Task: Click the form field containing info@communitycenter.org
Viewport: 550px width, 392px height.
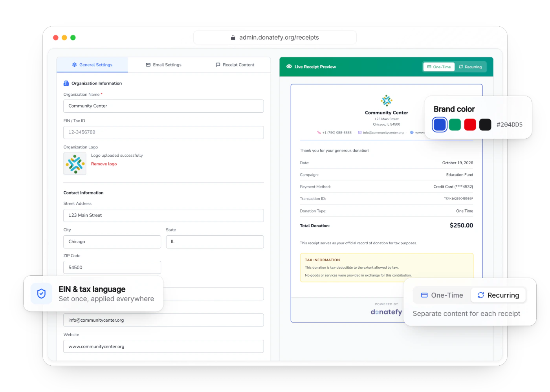Action: click(x=163, y=320)
